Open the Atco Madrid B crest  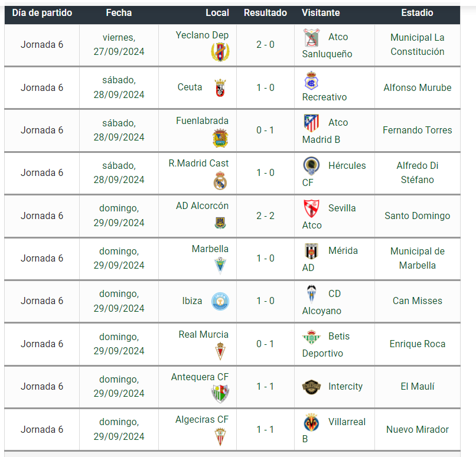pos(311,123)
